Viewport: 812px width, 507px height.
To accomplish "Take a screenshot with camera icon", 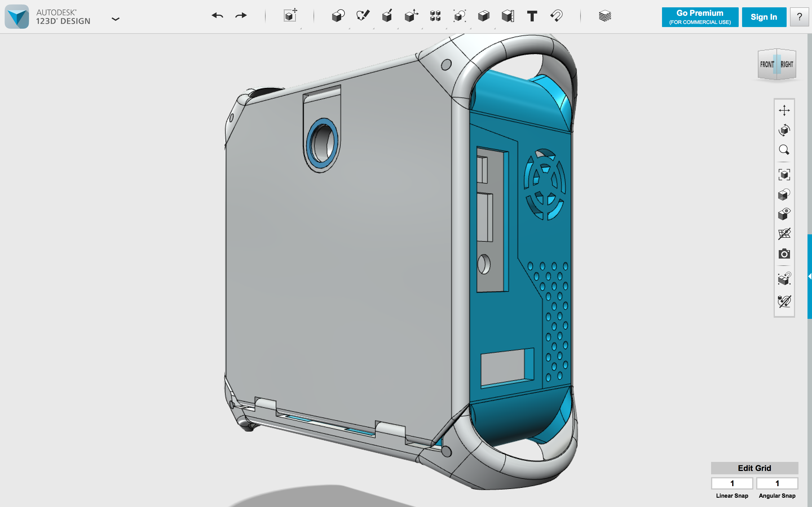I will [x=784, y=254].
